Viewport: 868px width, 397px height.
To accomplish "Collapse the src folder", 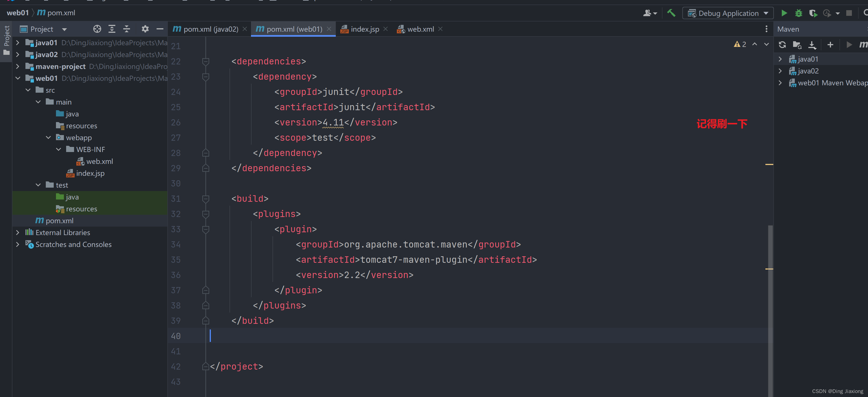I will [x=28, y=90].
